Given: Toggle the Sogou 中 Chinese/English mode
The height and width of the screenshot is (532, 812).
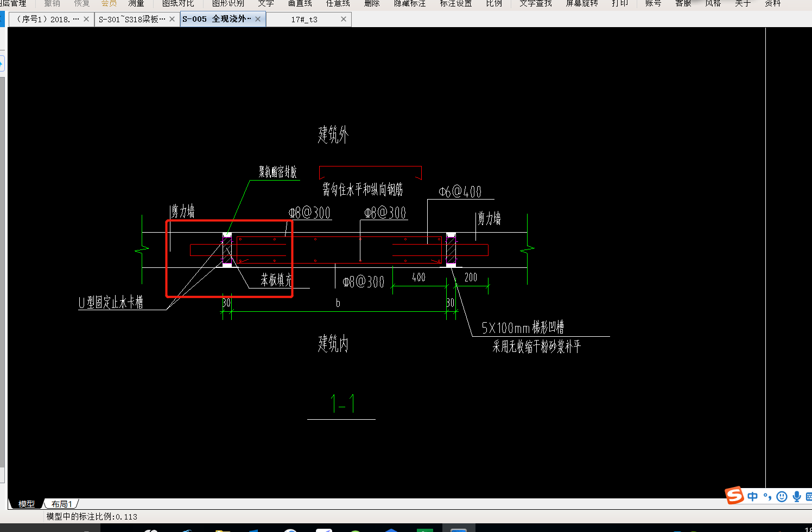Looking at the screenshot, I should (752, 496).
